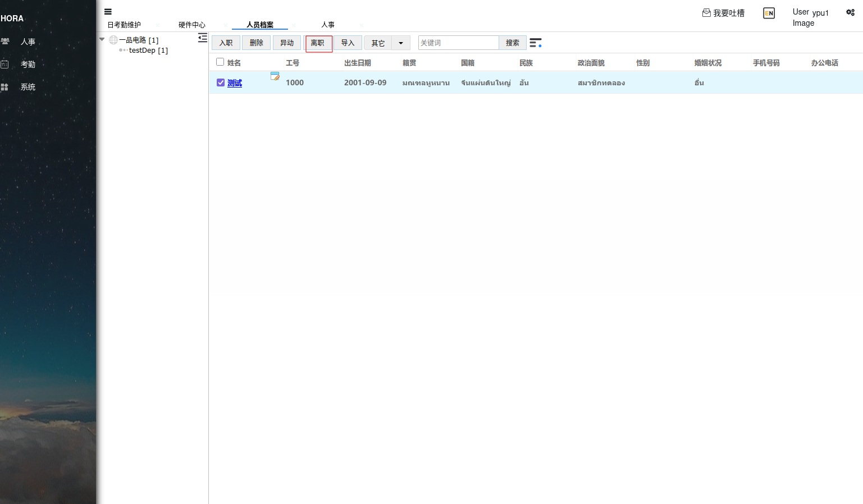The image size is (863, 504).
Task: Collapse the department tree panel icon
Action: 203,38
